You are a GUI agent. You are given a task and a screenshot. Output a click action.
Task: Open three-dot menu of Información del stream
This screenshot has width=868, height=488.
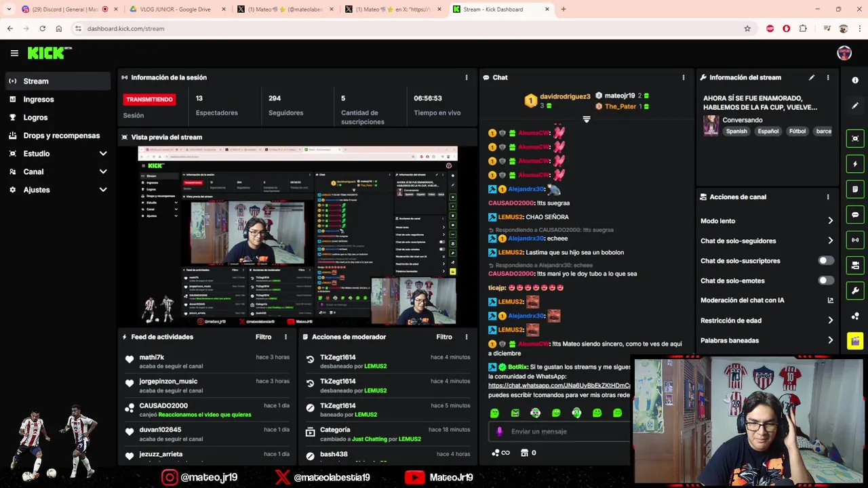pos(828,77)
